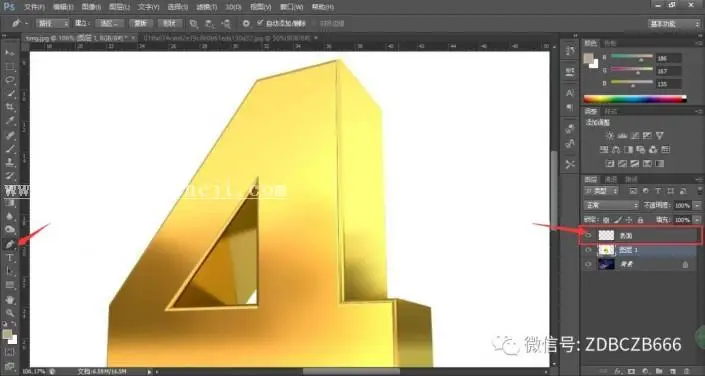This screenshot has height=376, width=705.
Task: Select the Eyedropper tool
Action: 10,121
